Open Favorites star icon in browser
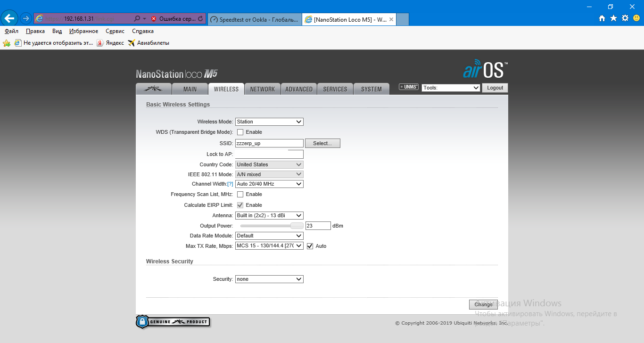This screenshot has height=343, width=644. pos(613,18)
